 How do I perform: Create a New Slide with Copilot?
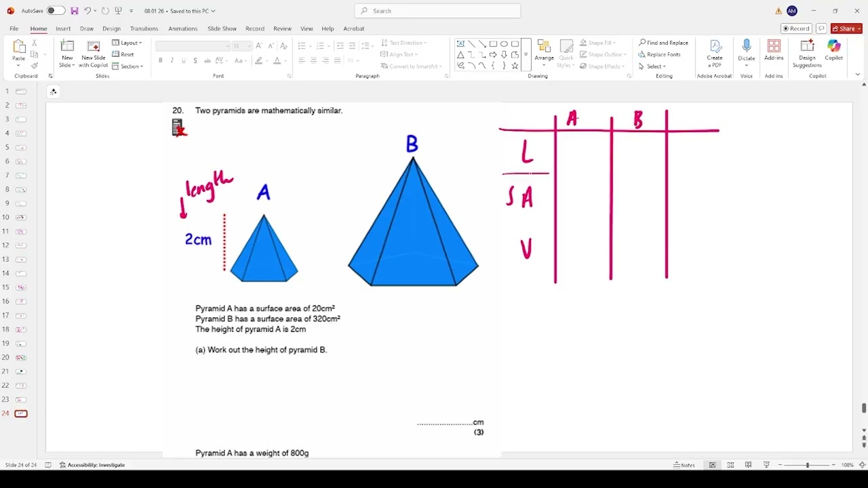click(94, 53)
